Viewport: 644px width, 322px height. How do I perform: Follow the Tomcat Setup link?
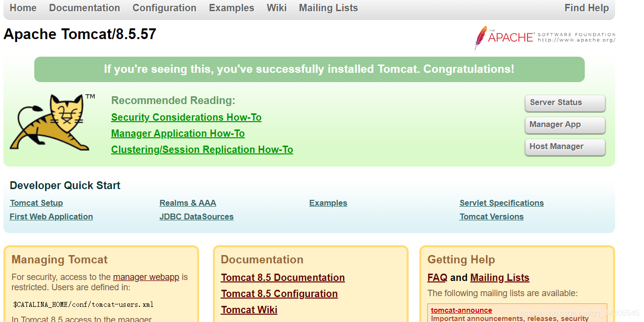[36, 203]
